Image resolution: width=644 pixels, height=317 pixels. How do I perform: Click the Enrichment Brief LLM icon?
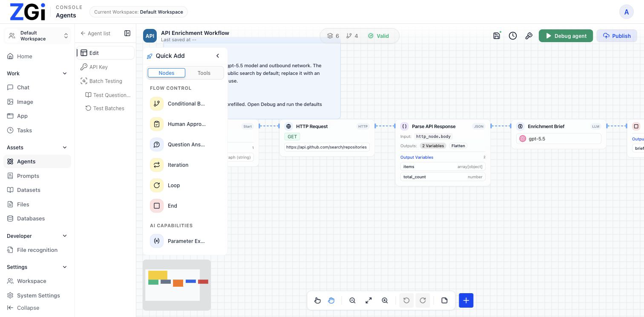(x=520, y=126)
